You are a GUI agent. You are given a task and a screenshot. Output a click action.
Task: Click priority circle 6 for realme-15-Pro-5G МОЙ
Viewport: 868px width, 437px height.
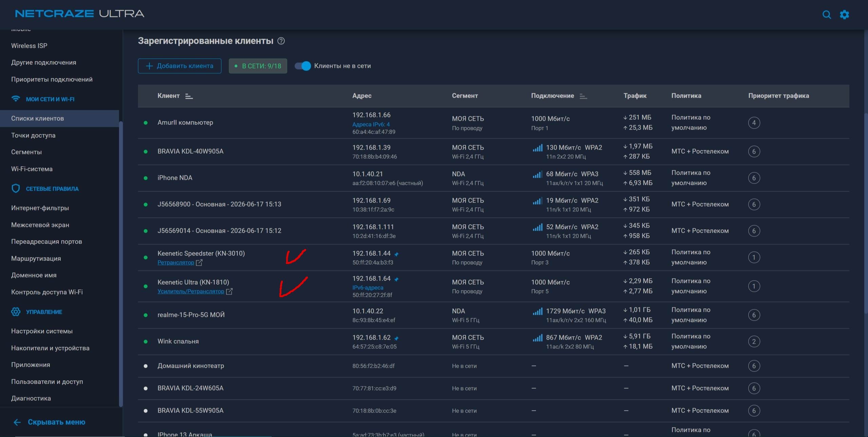754,315
